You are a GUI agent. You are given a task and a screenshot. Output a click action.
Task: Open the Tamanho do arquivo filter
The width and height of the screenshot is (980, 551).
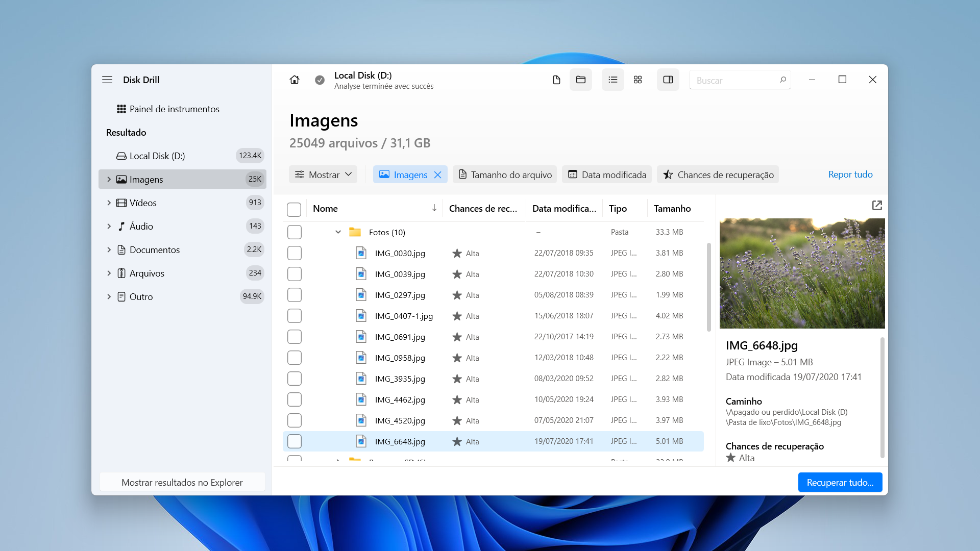[505, 174]
